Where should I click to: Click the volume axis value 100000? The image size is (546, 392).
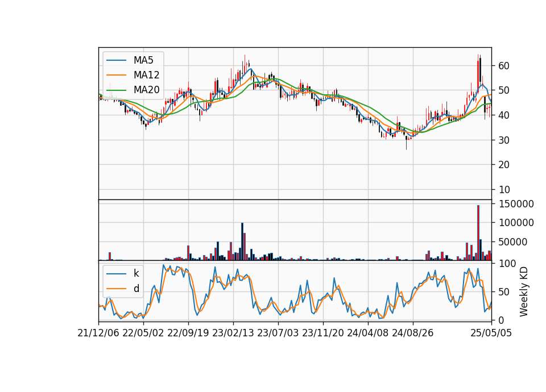516,223
